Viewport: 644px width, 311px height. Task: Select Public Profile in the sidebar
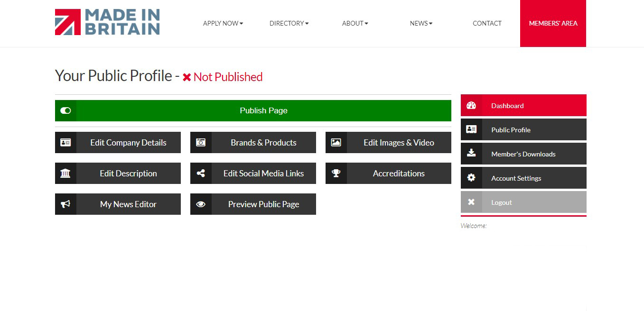pyautogui.click(x=523, y=129)
